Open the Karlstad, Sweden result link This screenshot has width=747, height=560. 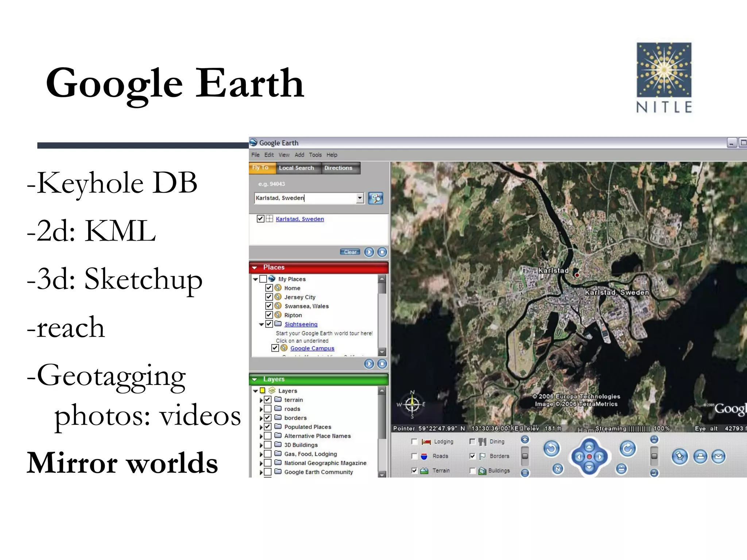click(300, 219)
